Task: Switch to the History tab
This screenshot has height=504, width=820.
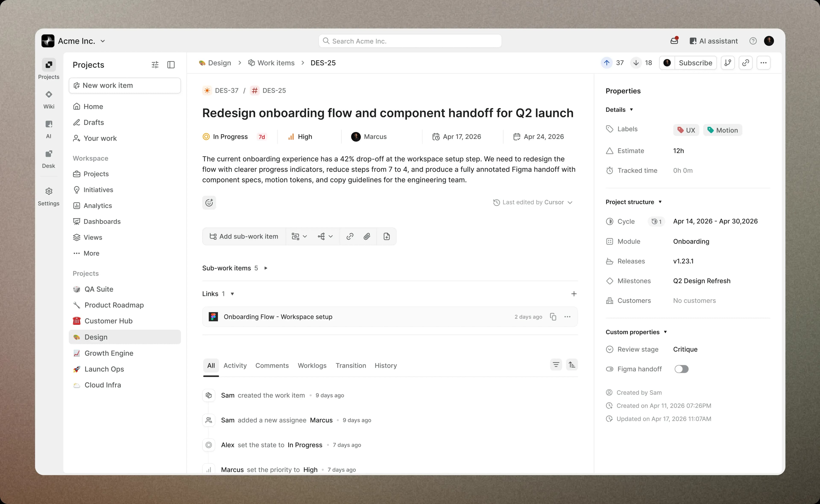Action: [x=385, y=366]
